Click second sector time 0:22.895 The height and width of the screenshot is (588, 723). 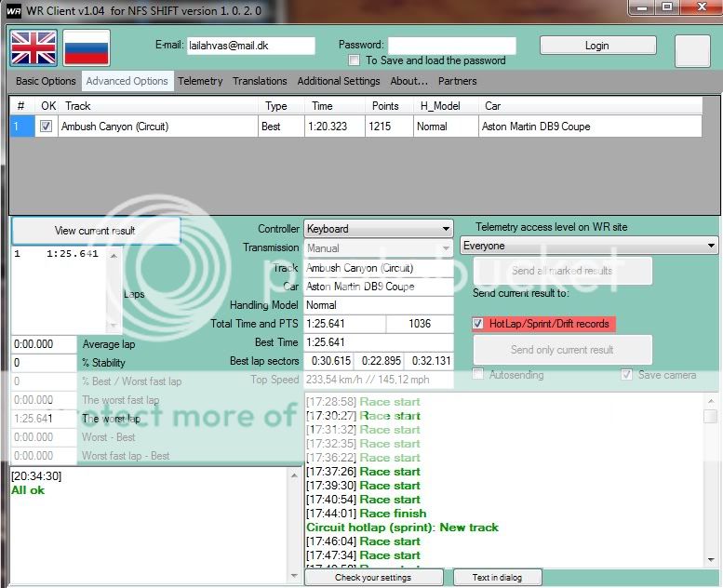tap(381, 361)
